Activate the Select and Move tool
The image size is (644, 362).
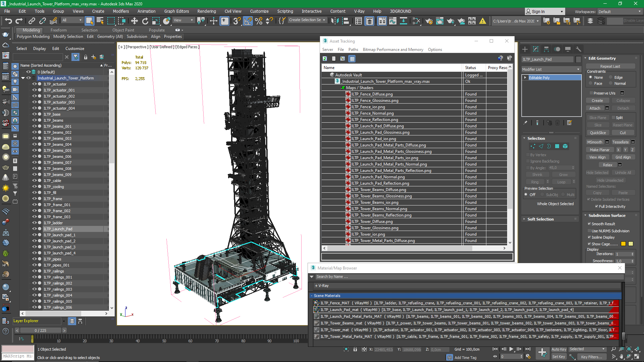pos(134,21)
